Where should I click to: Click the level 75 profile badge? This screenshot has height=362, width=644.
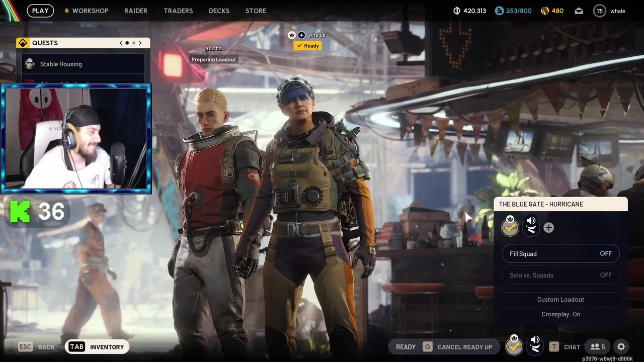pyautogui.click(x=599, y=11)
